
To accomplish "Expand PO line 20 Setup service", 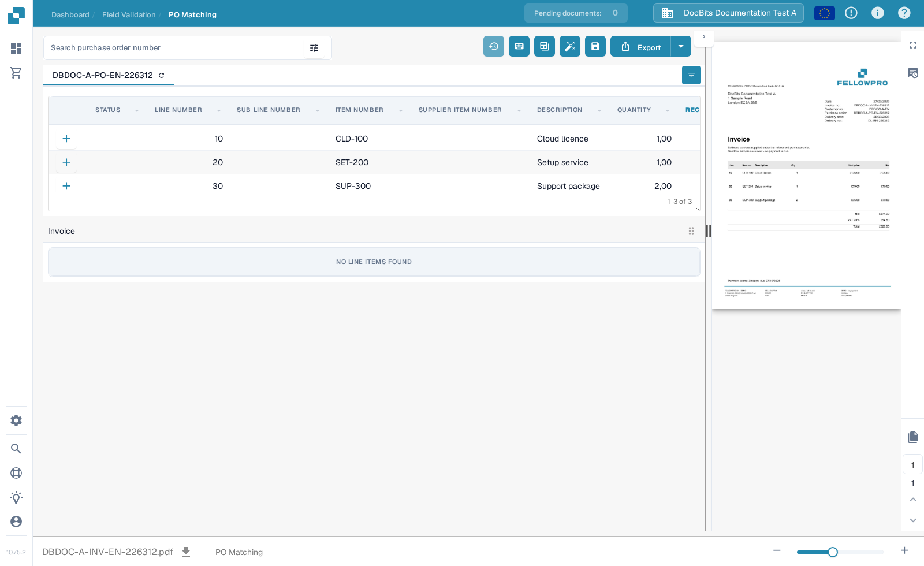I will coord(66,162).
